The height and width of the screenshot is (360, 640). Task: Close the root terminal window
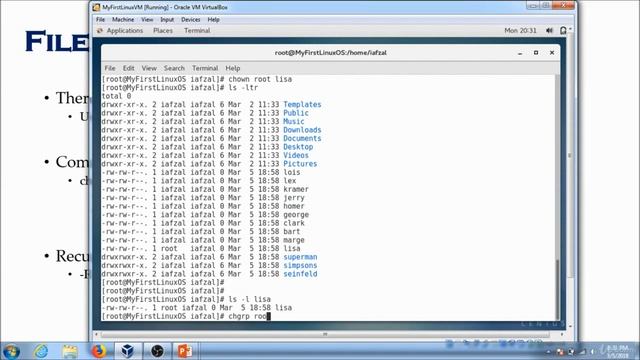click(x=552, y=53)
